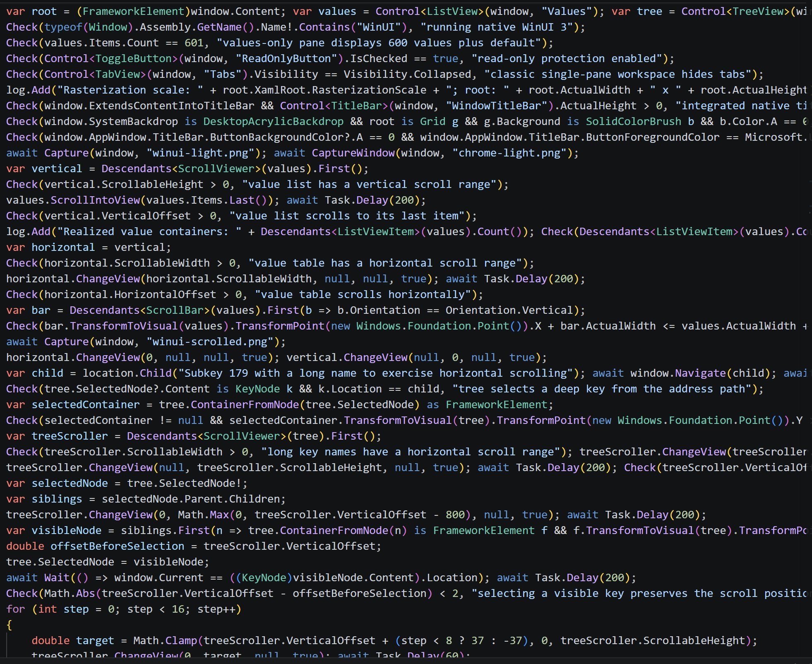Click "double offsetBeforeSelection" declaration

coord(95,546)
